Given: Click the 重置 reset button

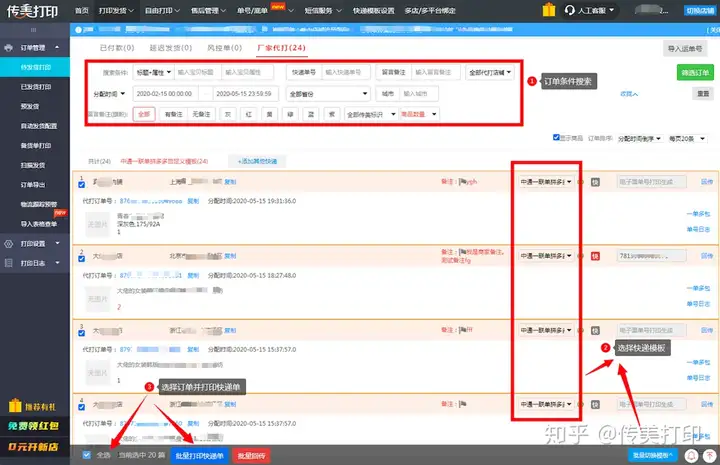Looking at the screenshot, I should pos(703,94).
